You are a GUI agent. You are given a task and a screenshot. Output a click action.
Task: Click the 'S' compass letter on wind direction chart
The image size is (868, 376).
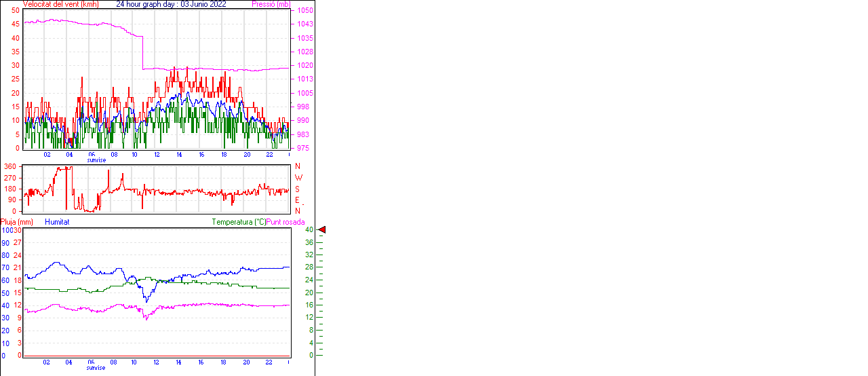pos(297,189)
